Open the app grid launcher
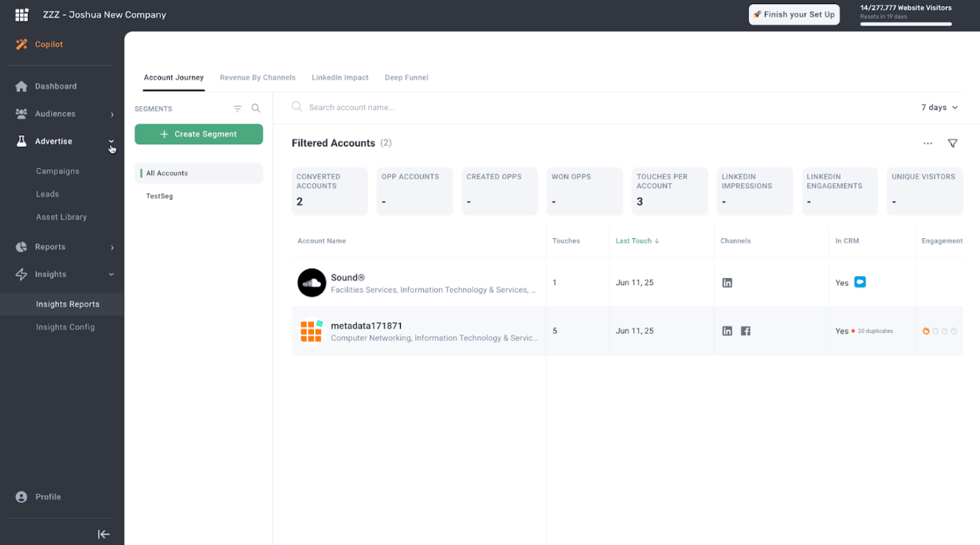Screen dimensions: 980x545 (21, 14)
